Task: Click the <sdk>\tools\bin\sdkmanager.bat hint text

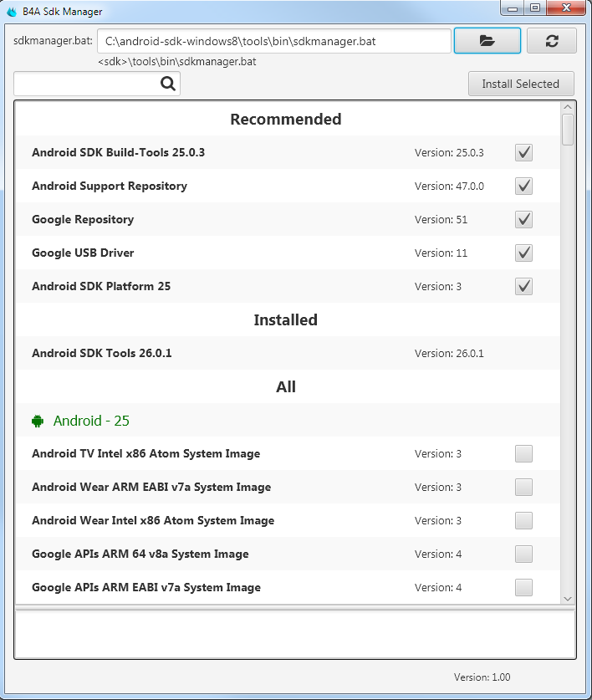Action: (177, 62)
